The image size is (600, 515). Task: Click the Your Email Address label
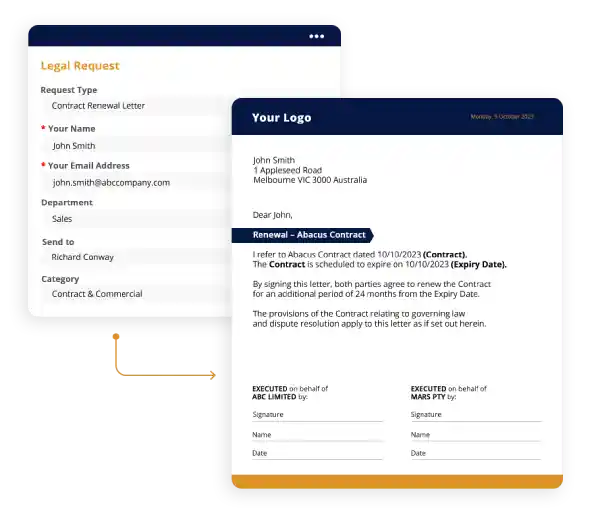coord(89,166)
